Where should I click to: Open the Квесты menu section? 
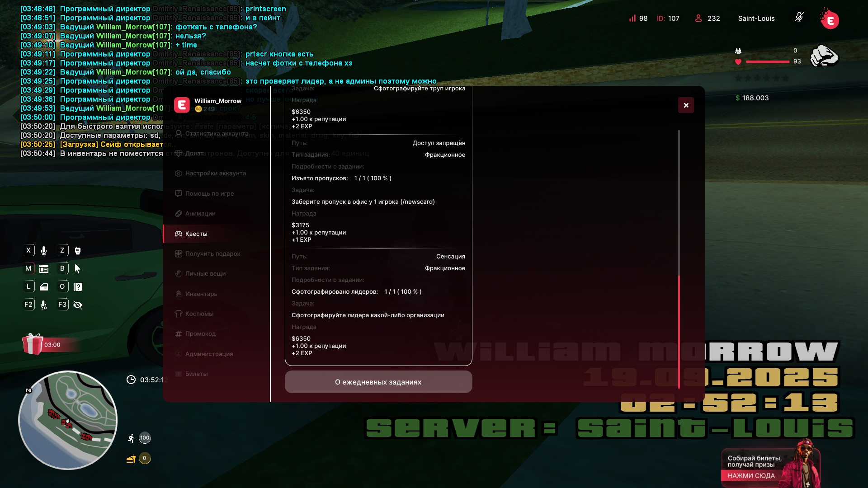point(196,234)
